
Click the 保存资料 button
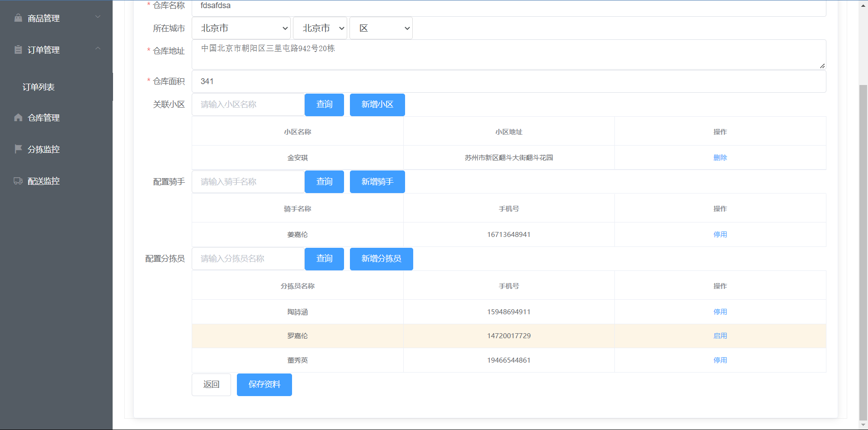pos(264,385)
